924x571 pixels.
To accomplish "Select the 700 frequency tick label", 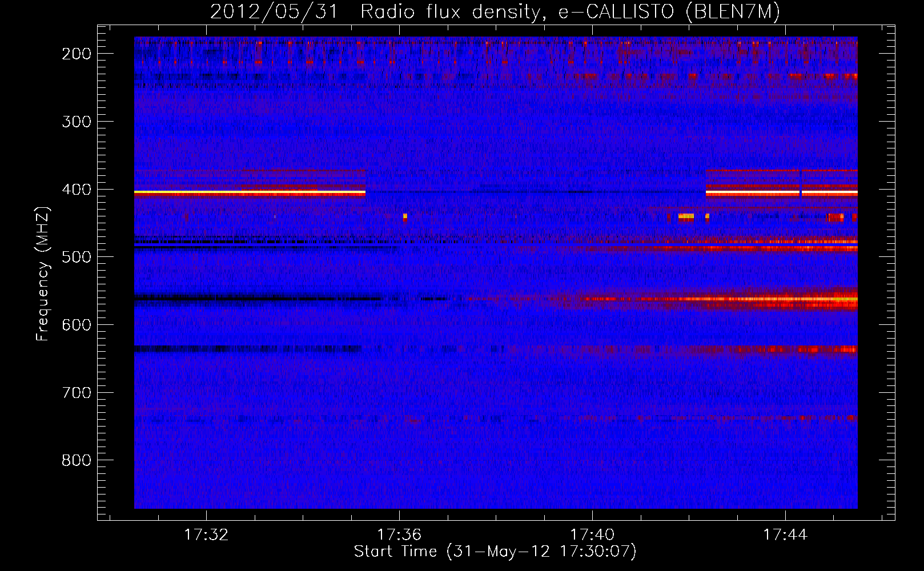I will click(77, 393).
